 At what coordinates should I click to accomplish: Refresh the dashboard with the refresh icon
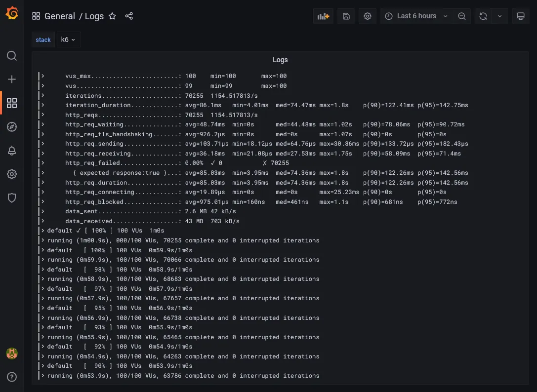(x=483, y=16)
